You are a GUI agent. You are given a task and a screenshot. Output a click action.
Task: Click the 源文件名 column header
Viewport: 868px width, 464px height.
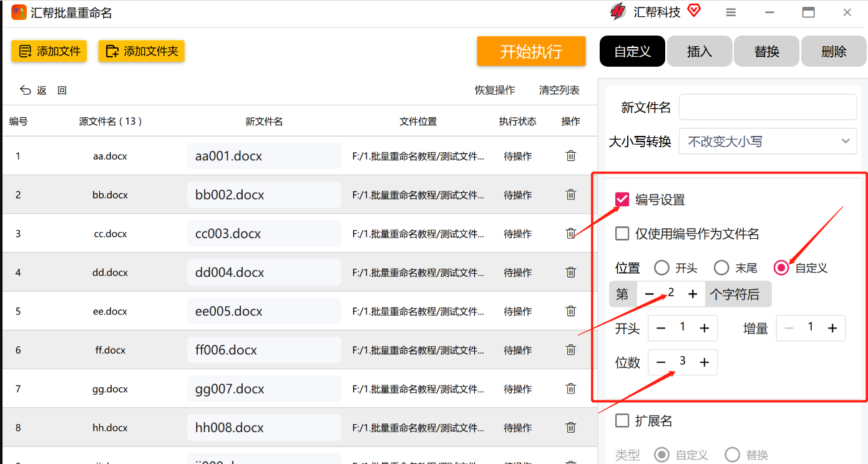(110, 122)
